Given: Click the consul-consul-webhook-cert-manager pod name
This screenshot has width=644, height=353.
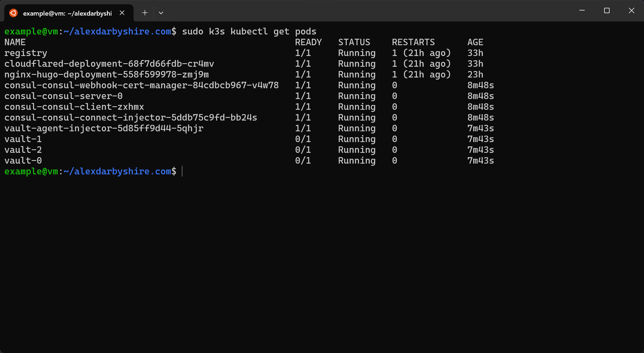Looking at the screenshot, I should (x=142, y=85).
